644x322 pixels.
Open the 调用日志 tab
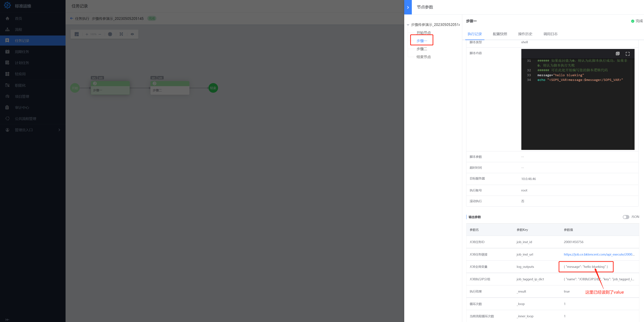[x=550, y=34]
